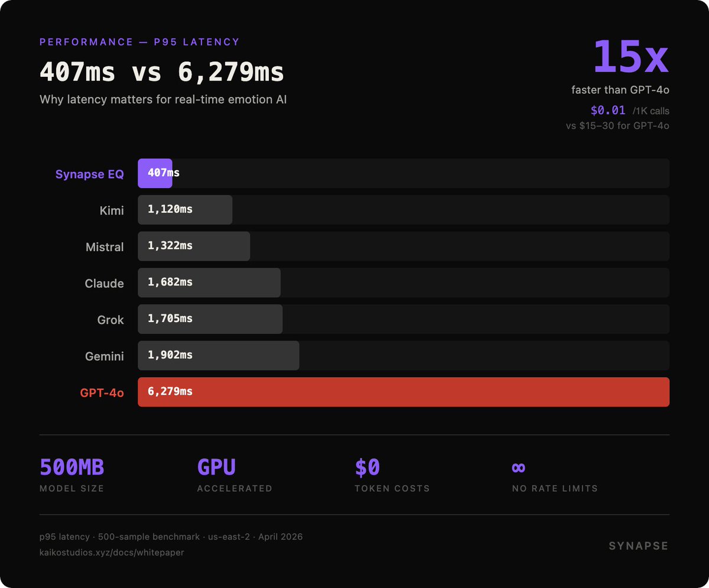Click the Kimi 1,120ms bar
This screenshot has width=709, height=588.
tap(185, 210)
